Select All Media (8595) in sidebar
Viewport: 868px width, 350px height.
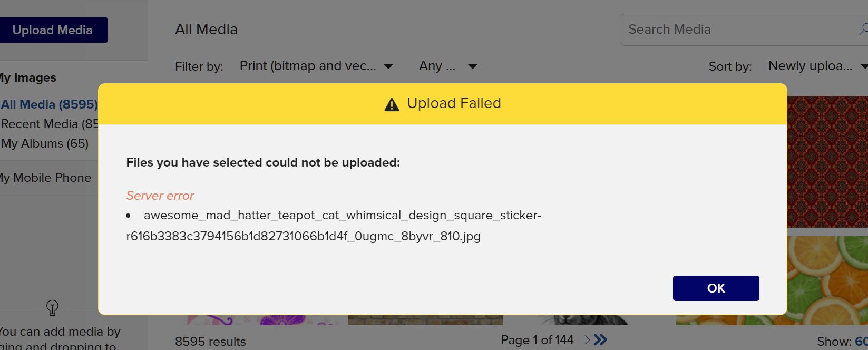click(x=50, y=104)
